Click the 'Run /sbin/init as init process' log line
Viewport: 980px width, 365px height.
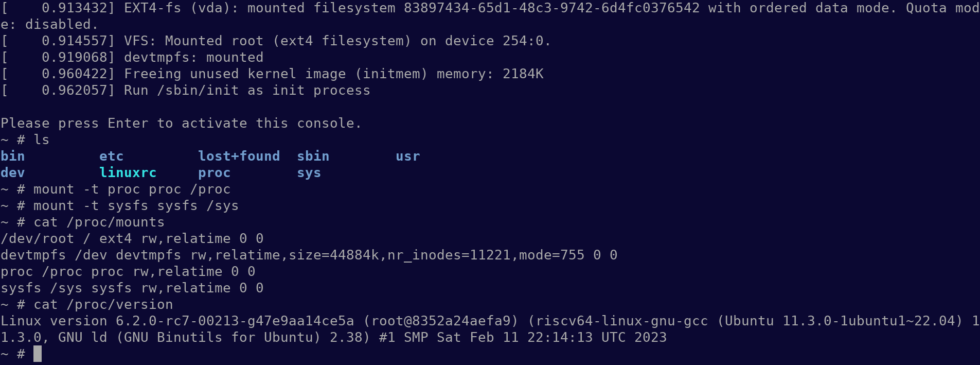click(247, 90)
